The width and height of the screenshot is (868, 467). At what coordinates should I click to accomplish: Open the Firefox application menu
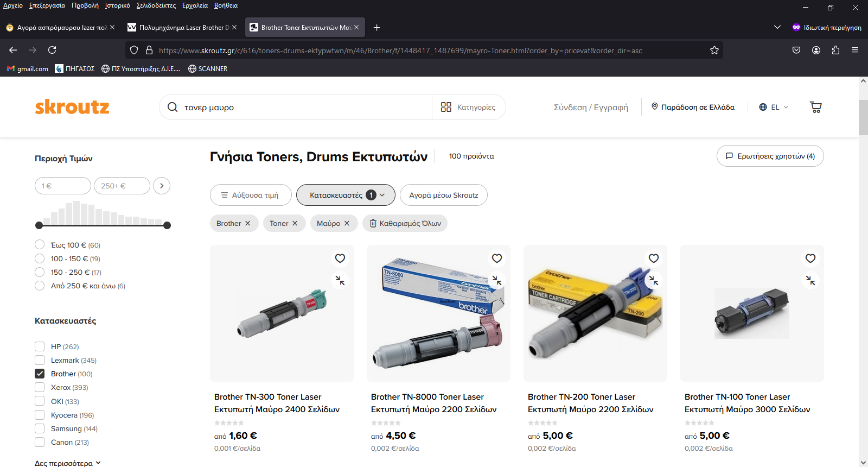point(855,50)
